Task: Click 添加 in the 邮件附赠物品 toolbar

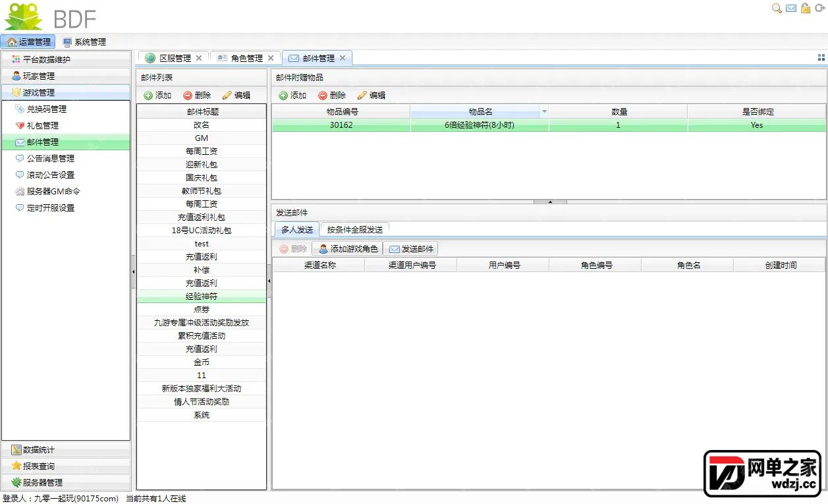Action: tap(292, 96)
